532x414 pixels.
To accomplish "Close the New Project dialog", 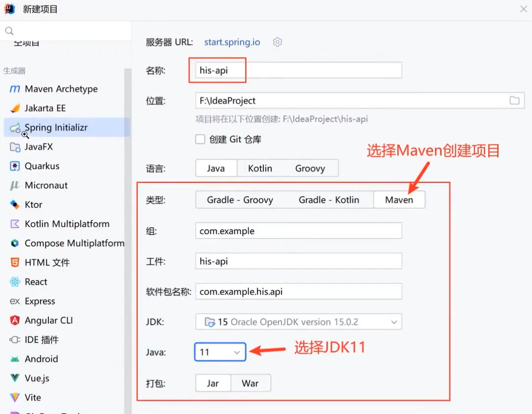I will click(x=524, y=9).
